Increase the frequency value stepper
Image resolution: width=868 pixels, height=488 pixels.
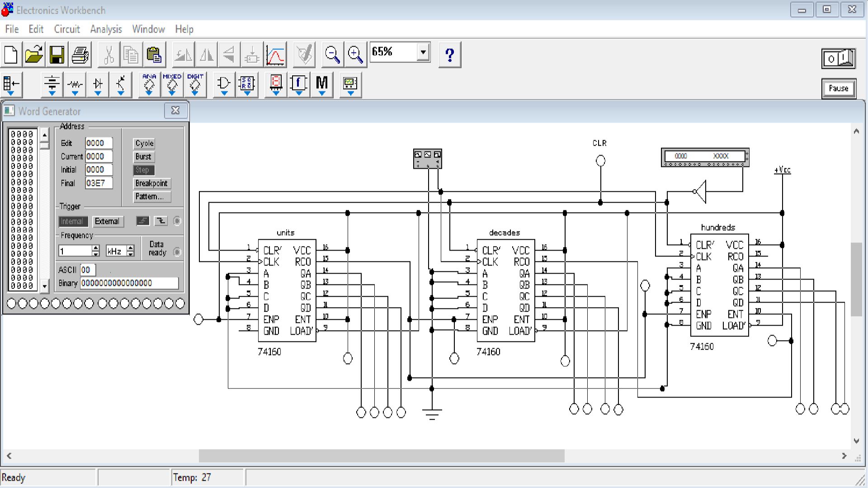point(95,248)
